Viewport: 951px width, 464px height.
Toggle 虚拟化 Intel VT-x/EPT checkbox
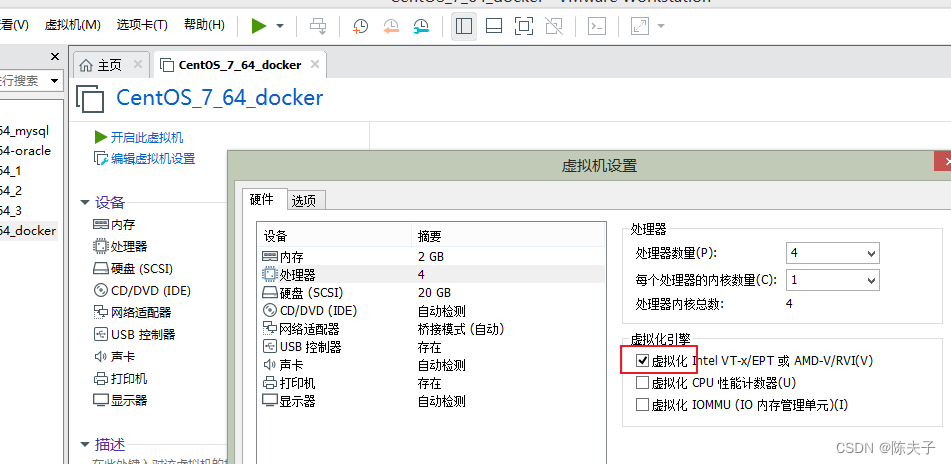pos(642,361)
